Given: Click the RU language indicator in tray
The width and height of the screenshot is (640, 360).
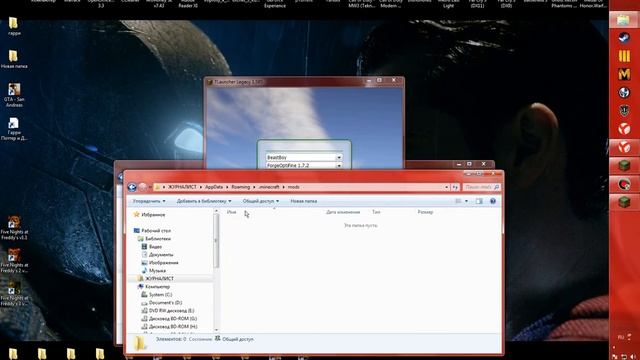Looking at the screenshot, I should pos(621,337).
